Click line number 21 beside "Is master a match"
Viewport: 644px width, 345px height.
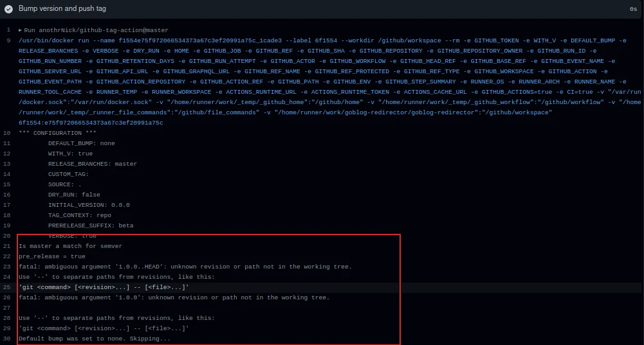pos(6,246)
